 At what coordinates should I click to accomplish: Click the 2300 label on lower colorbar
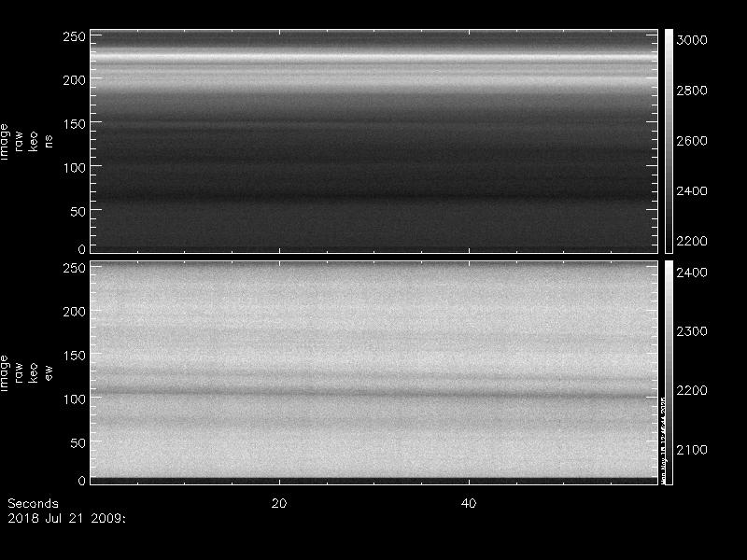click(692, 331)
